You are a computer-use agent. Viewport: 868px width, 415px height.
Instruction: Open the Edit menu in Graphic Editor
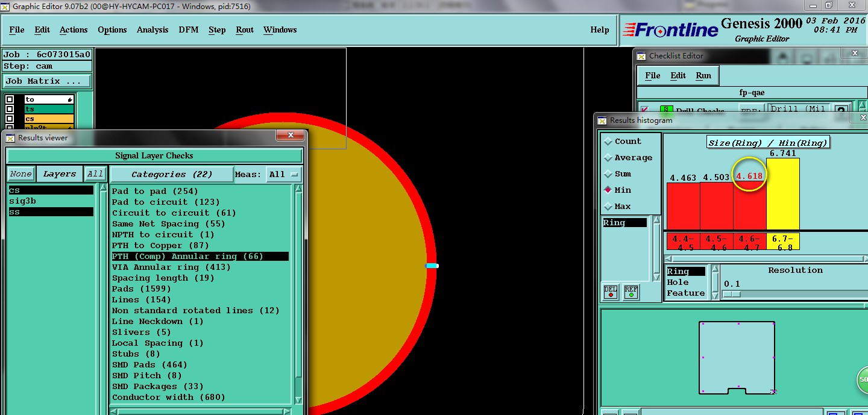pos(42,30)
